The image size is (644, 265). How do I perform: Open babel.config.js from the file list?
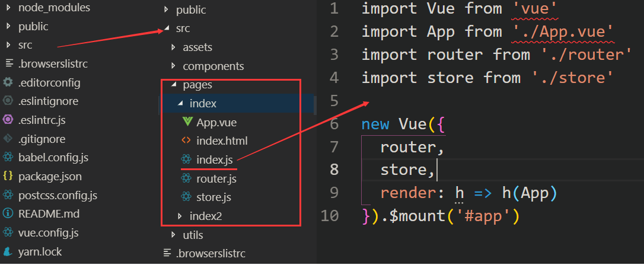[53, 157]
